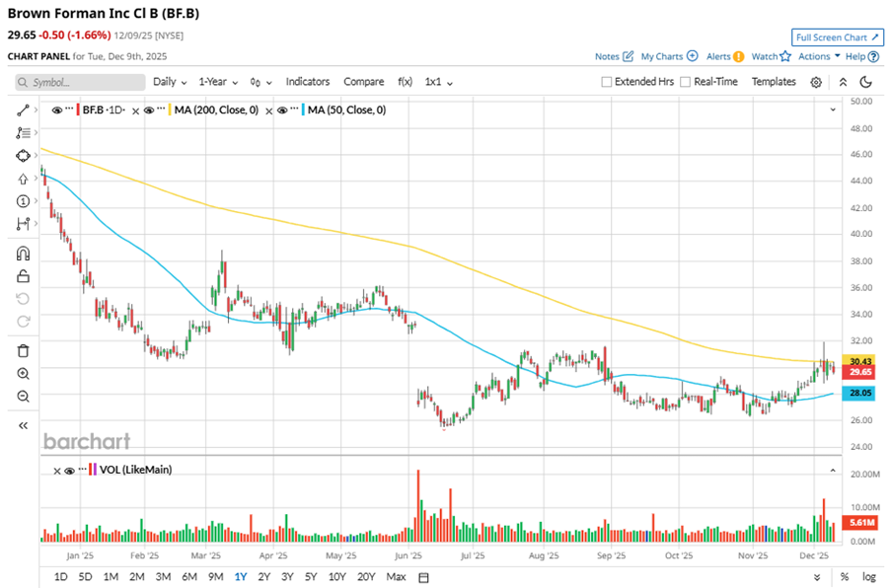Toggle percent scale with % button
890x588 pixels.
pyautogui.click(x=844, y=577)
